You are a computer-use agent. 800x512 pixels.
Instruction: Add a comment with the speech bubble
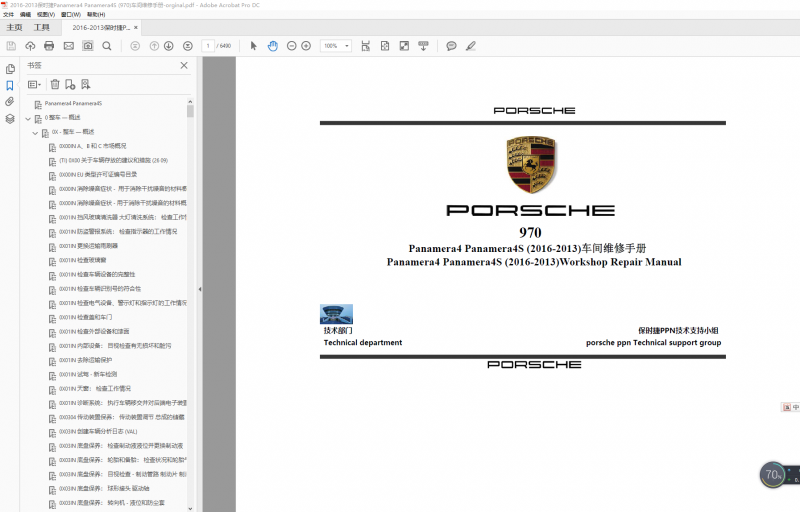click(x=451, y=46)
